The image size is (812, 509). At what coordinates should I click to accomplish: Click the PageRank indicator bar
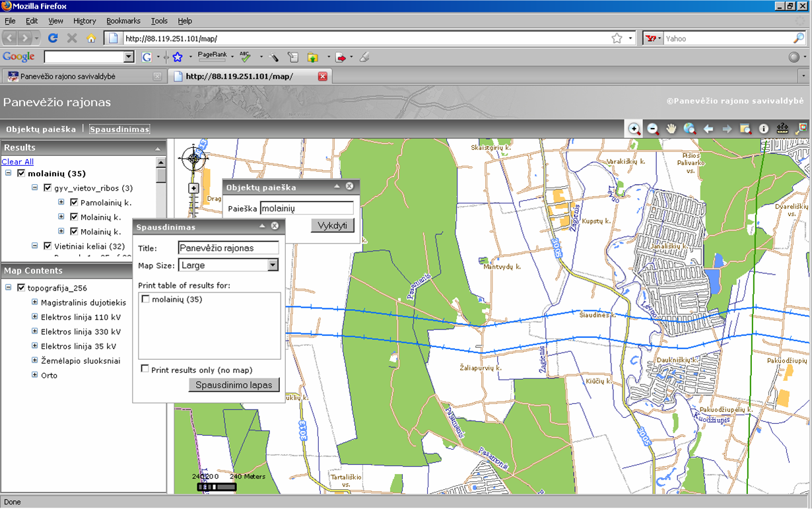point(212,57)
